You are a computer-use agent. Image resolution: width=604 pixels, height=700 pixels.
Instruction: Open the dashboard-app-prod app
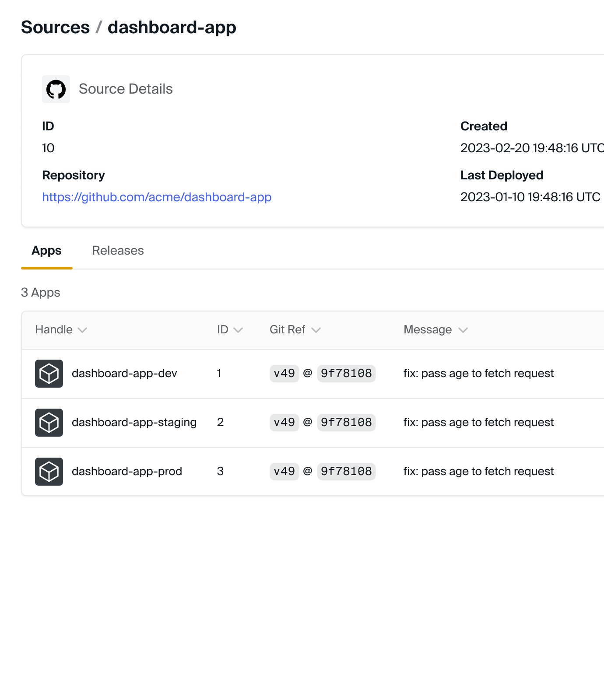tap(127, 471)
